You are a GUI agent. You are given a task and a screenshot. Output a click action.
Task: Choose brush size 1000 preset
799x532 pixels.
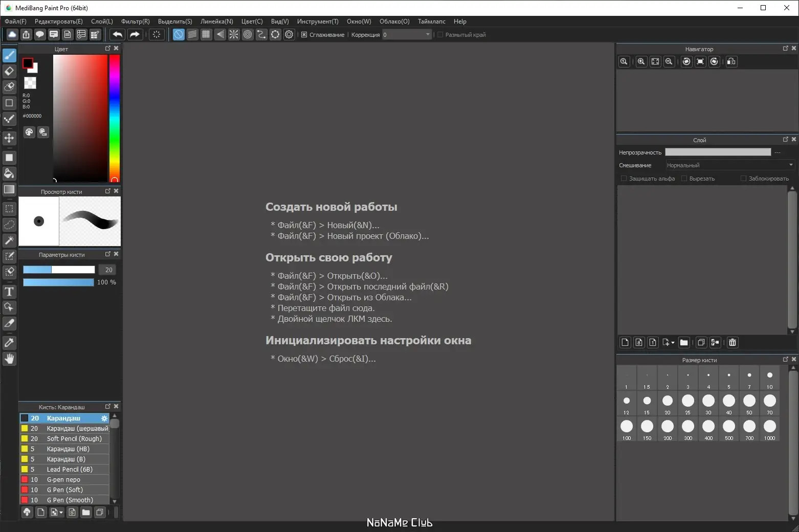(x=770, y=429)
